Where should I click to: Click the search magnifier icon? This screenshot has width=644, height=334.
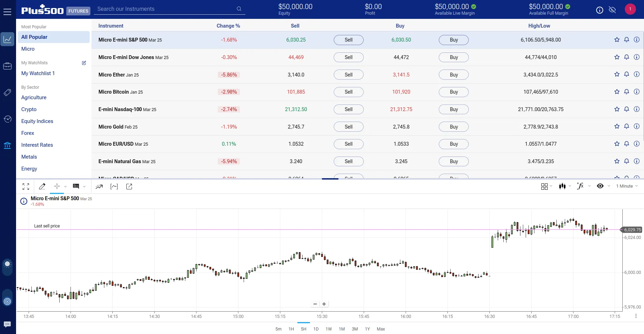[239, 9]
